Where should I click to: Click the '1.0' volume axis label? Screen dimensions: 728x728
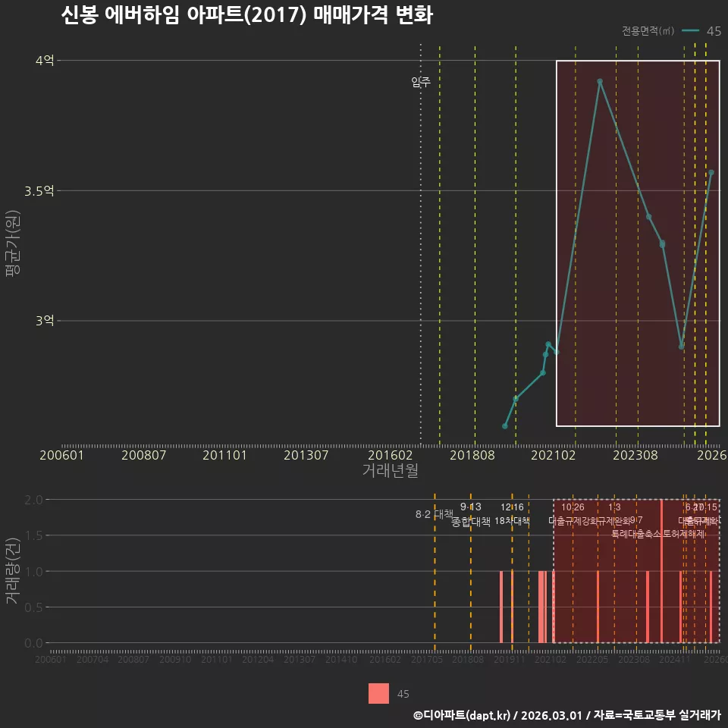[x=33, y=572]
